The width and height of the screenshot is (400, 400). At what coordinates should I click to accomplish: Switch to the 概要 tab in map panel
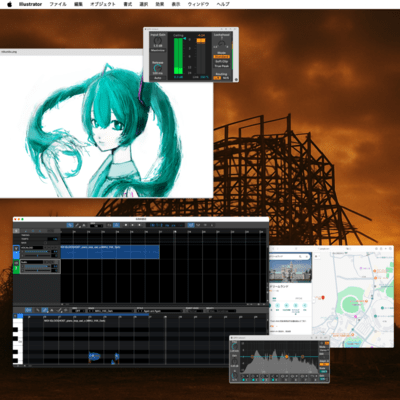click(274, 299)
